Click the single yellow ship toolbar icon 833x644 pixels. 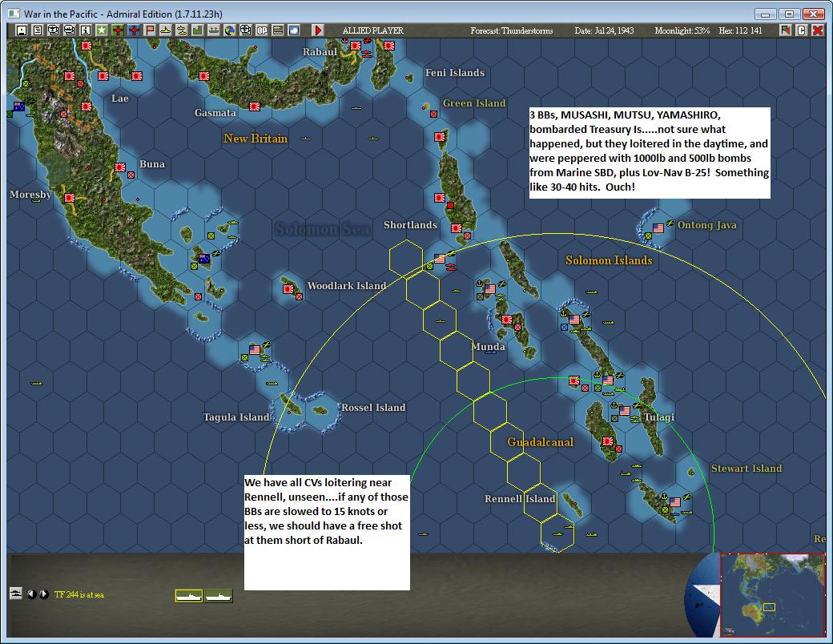click(165, 30)
